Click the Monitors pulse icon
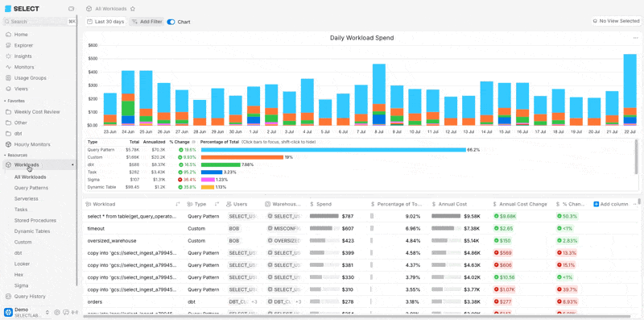This screenshot has width=644, height=320. pyautogui.click(x=8, y=67)
